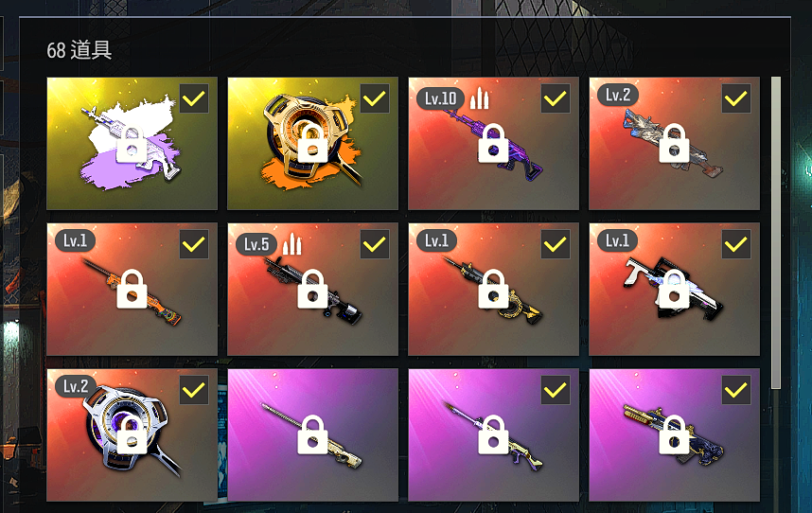Viewport: 812px width, 513px height.
Task: Click the ammo bullets icon beside Lv.5
Action: [x=292, y=244]
